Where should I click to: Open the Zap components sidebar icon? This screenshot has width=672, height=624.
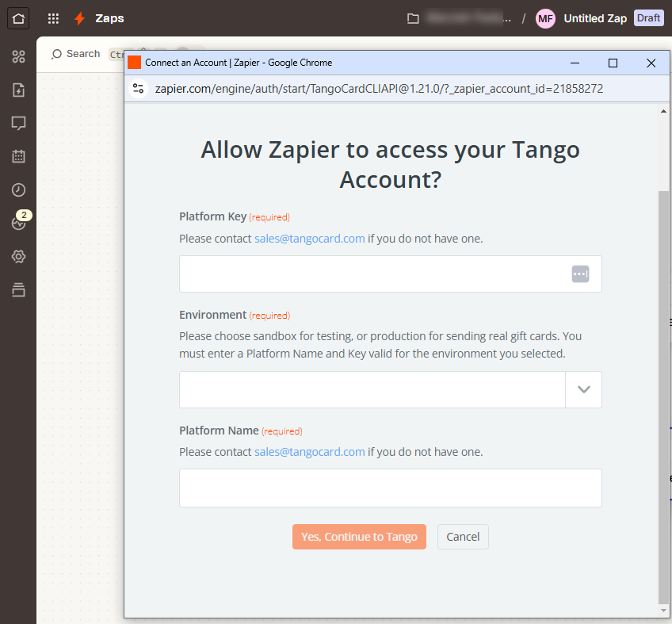(x=18, y=56)
